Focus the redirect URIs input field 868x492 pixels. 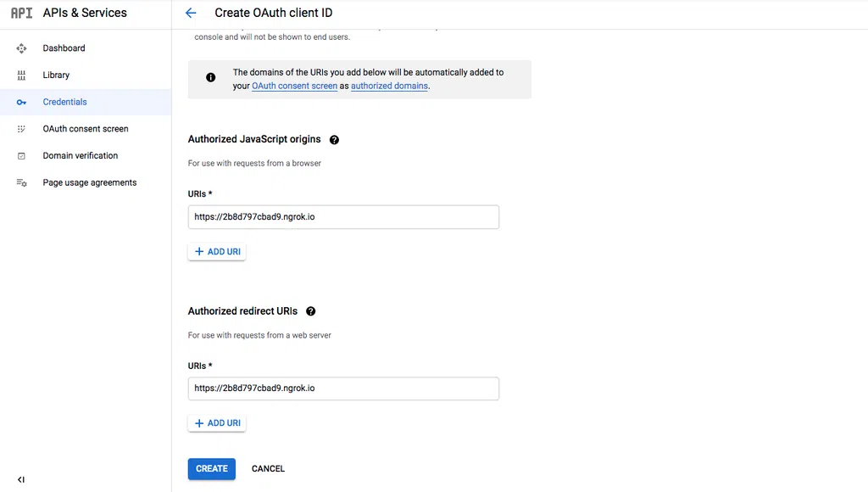point(343,389)
